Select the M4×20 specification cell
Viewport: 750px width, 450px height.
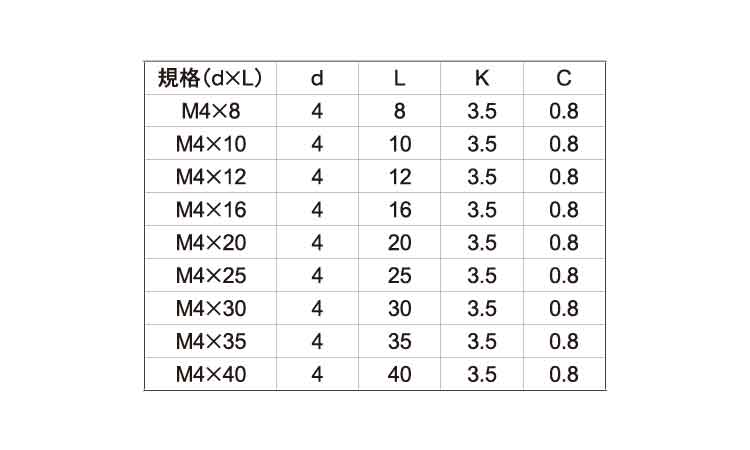tap(210, 243)
